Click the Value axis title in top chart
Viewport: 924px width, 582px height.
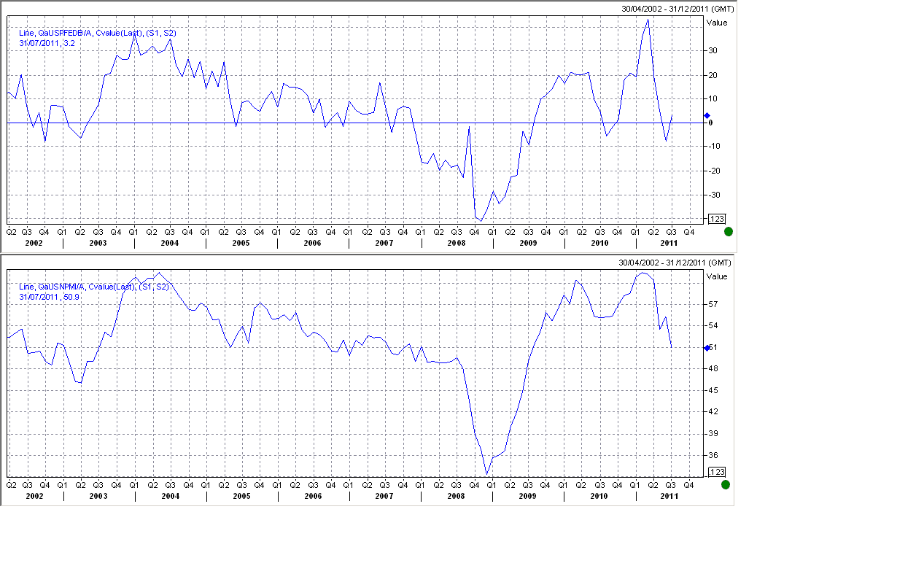[717, 23]
